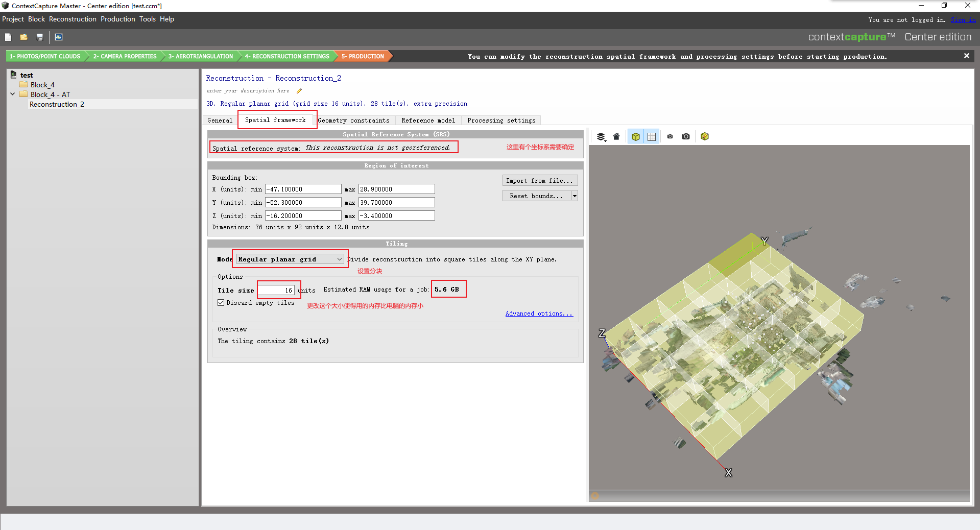The width and height of the screenshot is (980, 530).
Task: Open the Advanced options link
Action: pyautogui.click(x=539, y=314)
